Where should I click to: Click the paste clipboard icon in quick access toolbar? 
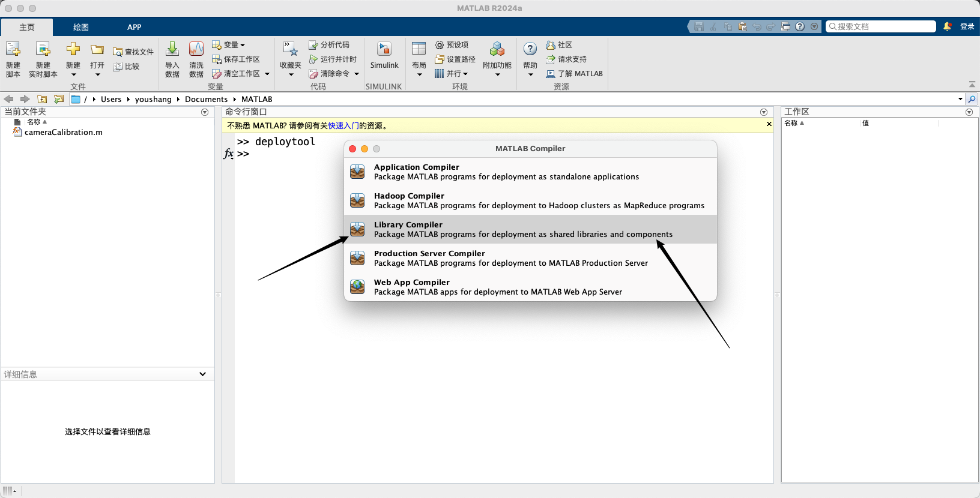[x=742, y=26]
